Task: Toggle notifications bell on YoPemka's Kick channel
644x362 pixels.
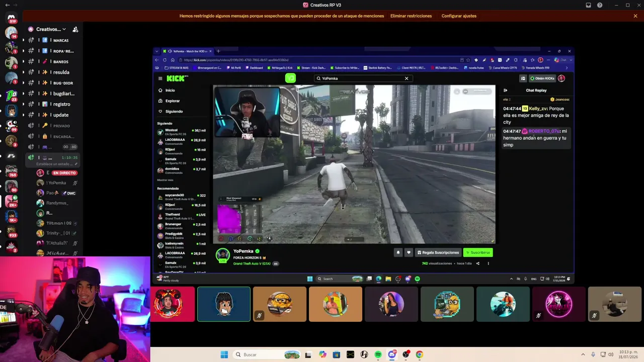Action: tap(398, 252)
